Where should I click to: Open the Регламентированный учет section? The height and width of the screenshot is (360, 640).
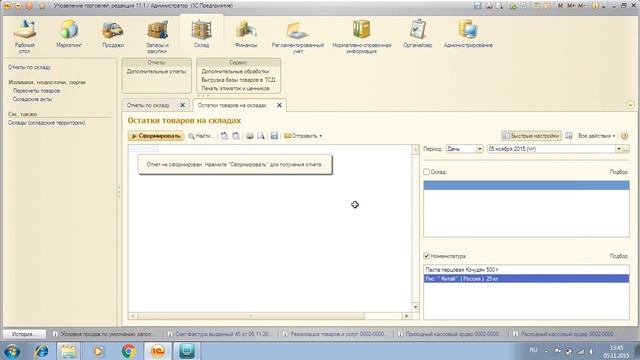pyautogui.click(x=298, y=36)
